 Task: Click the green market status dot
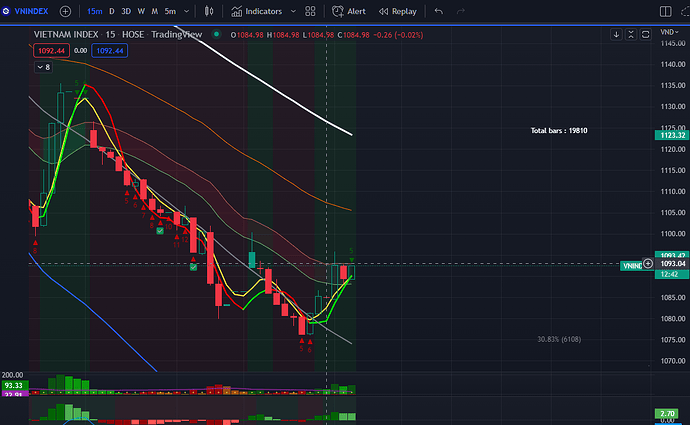pyautogui.click(x=216, y=34)
